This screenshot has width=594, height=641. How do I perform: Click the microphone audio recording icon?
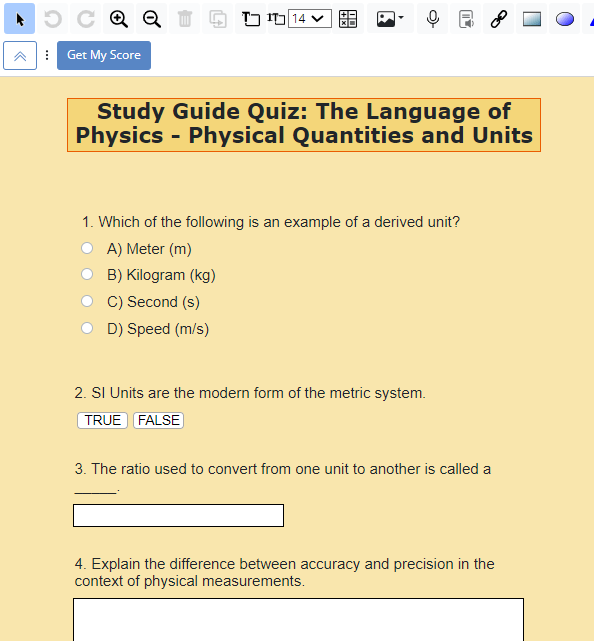[433, 19]
